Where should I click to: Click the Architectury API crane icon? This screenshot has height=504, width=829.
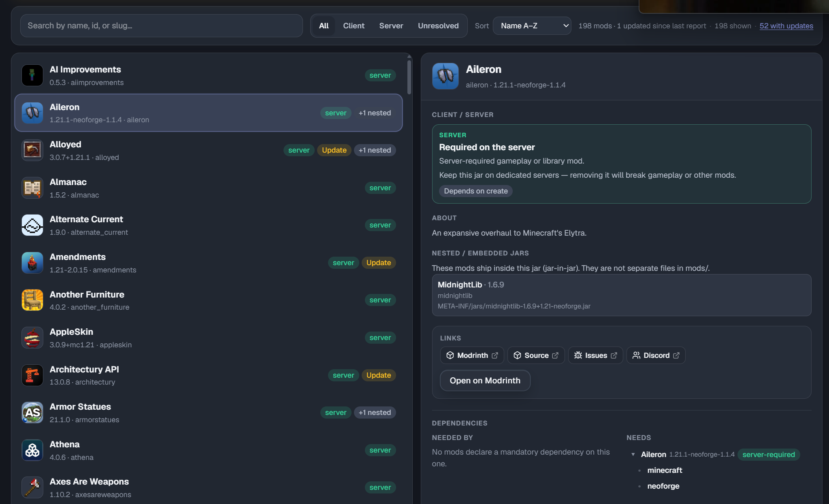click(32, 375)
